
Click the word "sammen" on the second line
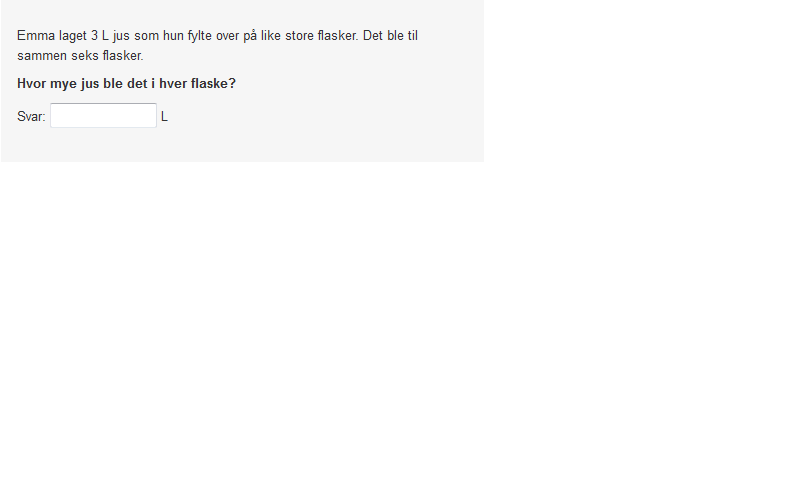click(x=42, y=56)
